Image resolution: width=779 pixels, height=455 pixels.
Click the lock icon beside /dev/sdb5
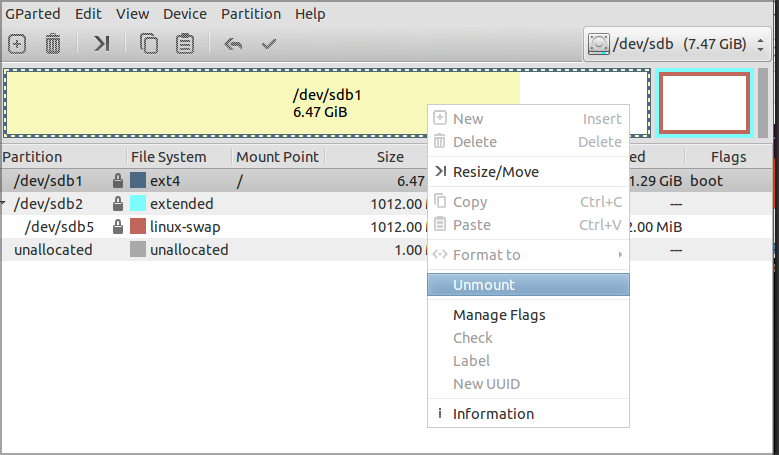pyautogui.click(x=119, y=227)
